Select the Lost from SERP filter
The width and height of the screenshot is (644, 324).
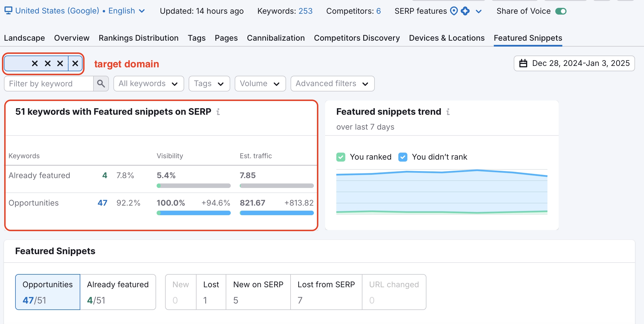tap(326, 292)
